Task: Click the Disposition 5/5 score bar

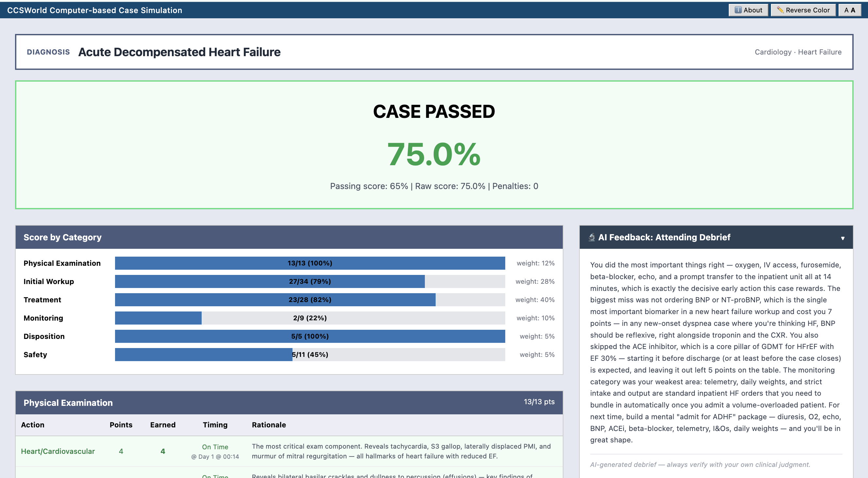Action: [310, 336]
